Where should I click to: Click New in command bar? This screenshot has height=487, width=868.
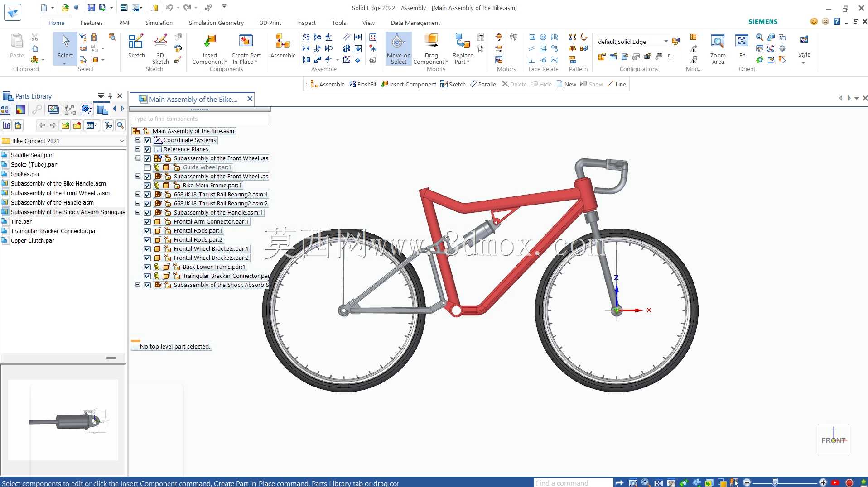[x=566, y=84]
